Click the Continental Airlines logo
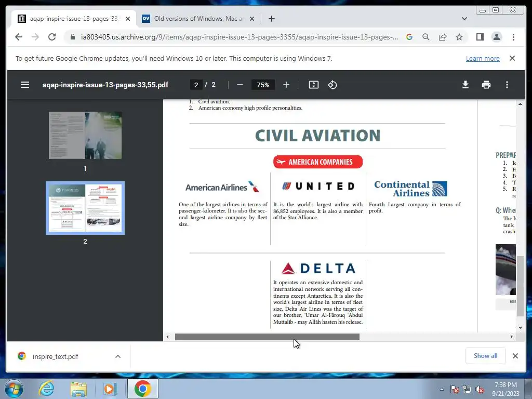 coord(410,189)
